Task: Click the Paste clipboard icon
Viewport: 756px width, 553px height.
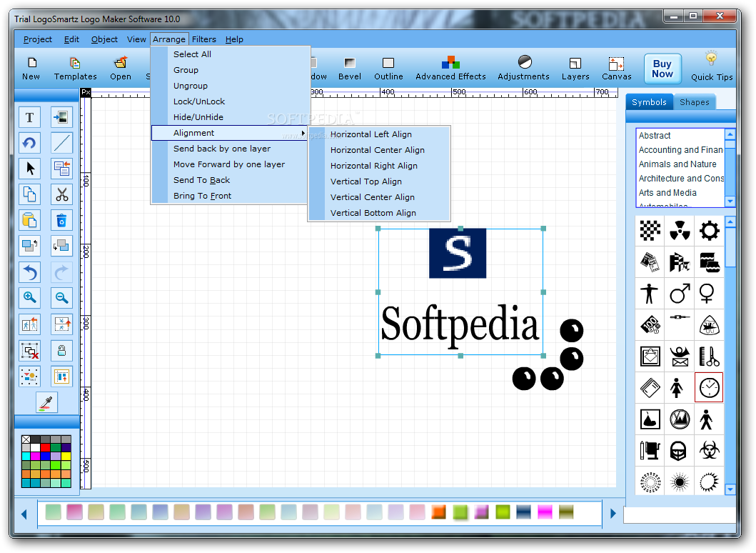Action: [29, 221]
